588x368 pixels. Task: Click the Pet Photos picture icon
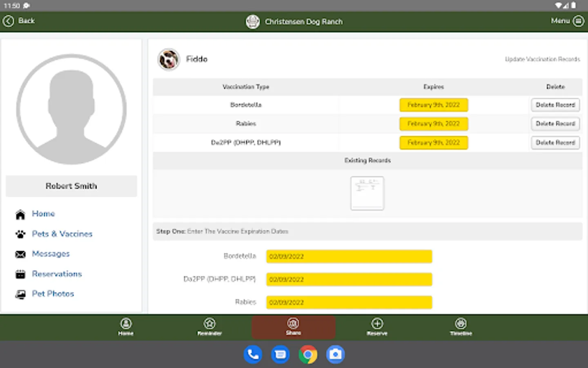[20, 294]
